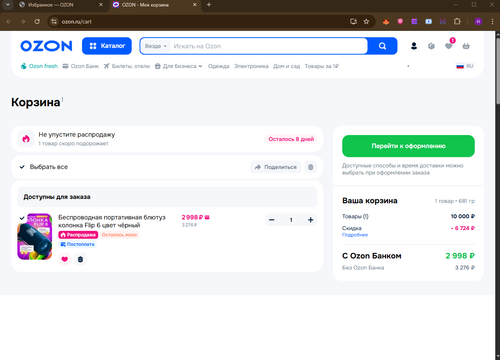Click the OZON logo
Screen dimensions: 500x360
click(x=46, y=46)
